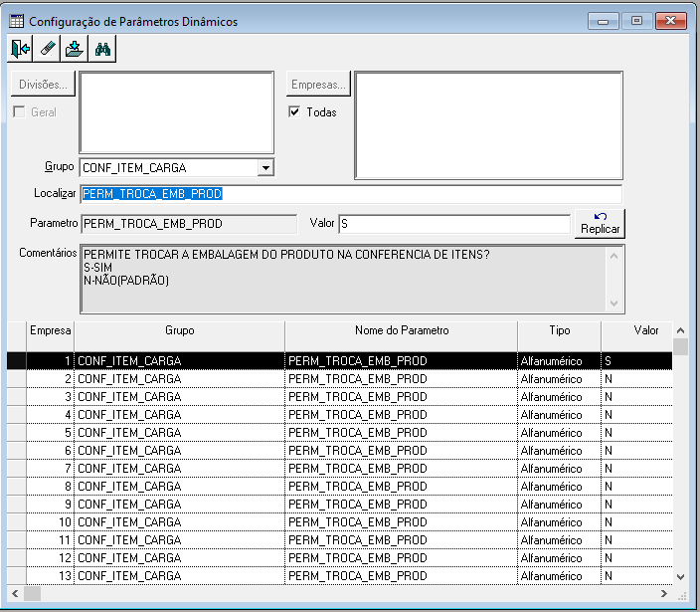Click the N value in Empresa 13 row
The image size is (700, 612).
[609, 576]
